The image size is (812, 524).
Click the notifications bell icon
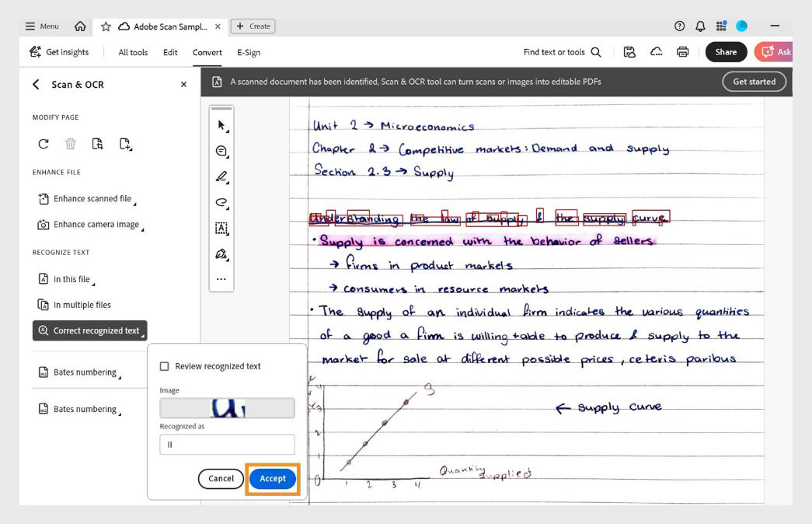pyautogui.click(x=700, y=26)
